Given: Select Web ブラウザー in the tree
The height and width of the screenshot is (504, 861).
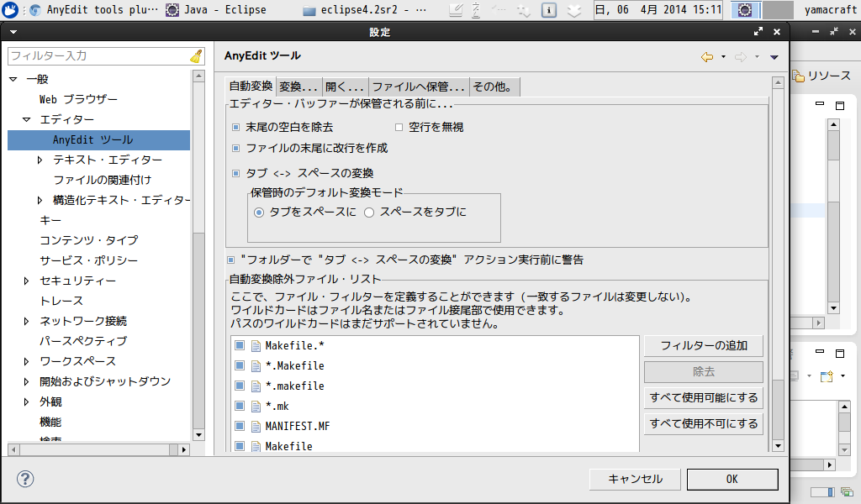Looking at the screenshot, I should point(78,100).
